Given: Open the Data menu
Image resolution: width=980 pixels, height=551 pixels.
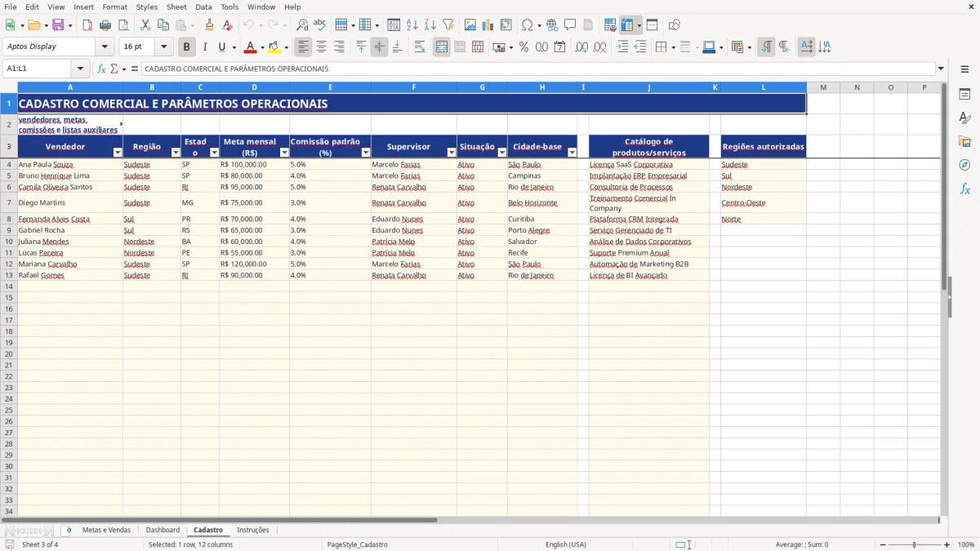Looking at the screenshot, I should 203,7.
